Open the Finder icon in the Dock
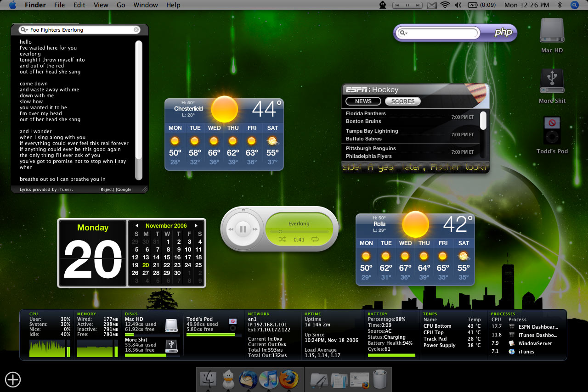The image size is (588, 392). coord(209,379)
